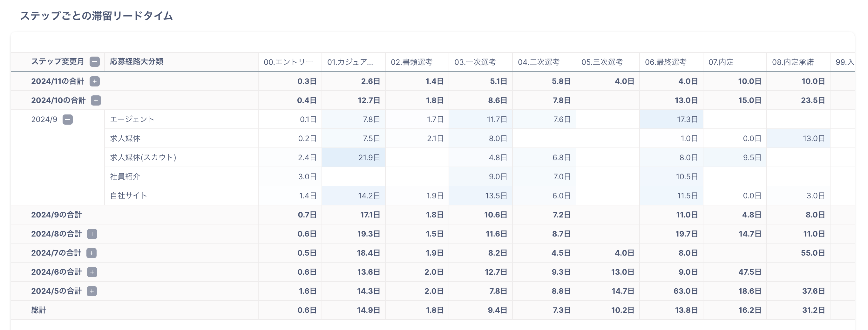Click the 00.エントリー column header

point(288,62)
